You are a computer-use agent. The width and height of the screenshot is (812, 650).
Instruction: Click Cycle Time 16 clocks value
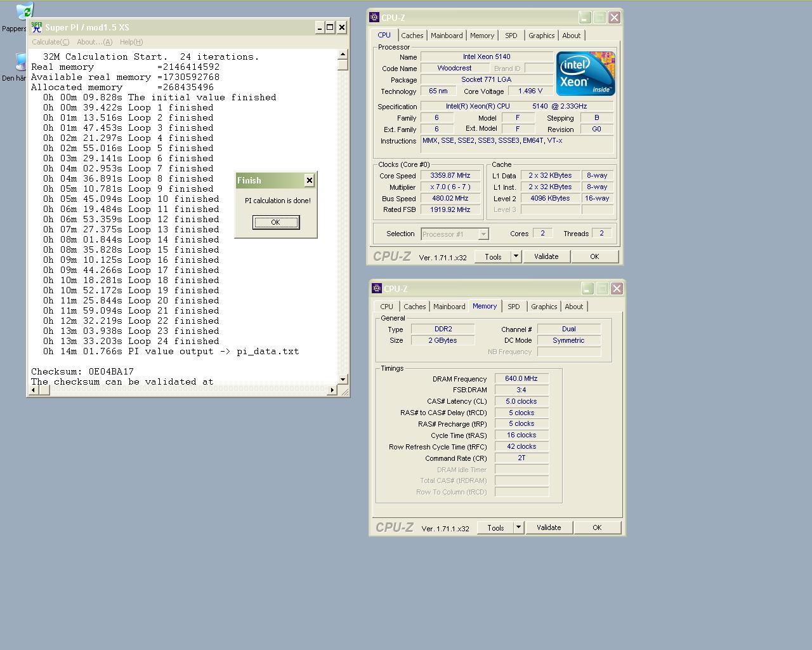coord(521,435)
